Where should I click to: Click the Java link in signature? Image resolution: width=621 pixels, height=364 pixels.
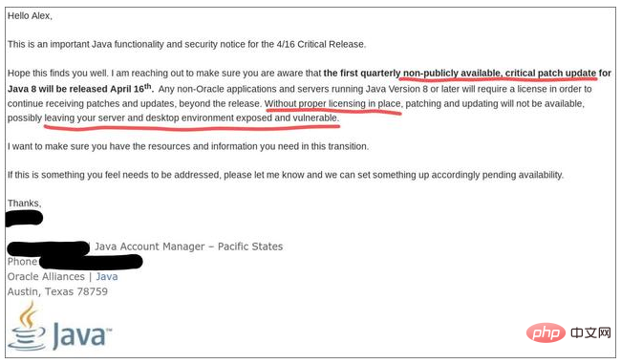pos(107,276)
